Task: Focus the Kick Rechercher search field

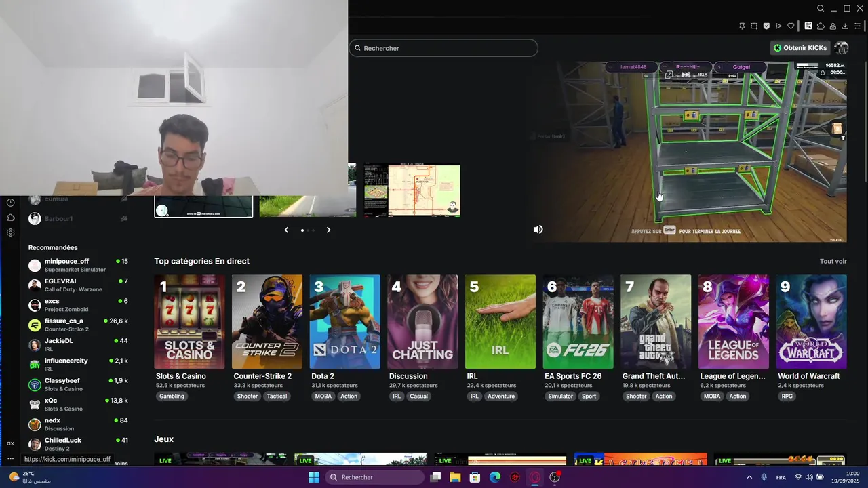Action: tap(443, 48)
